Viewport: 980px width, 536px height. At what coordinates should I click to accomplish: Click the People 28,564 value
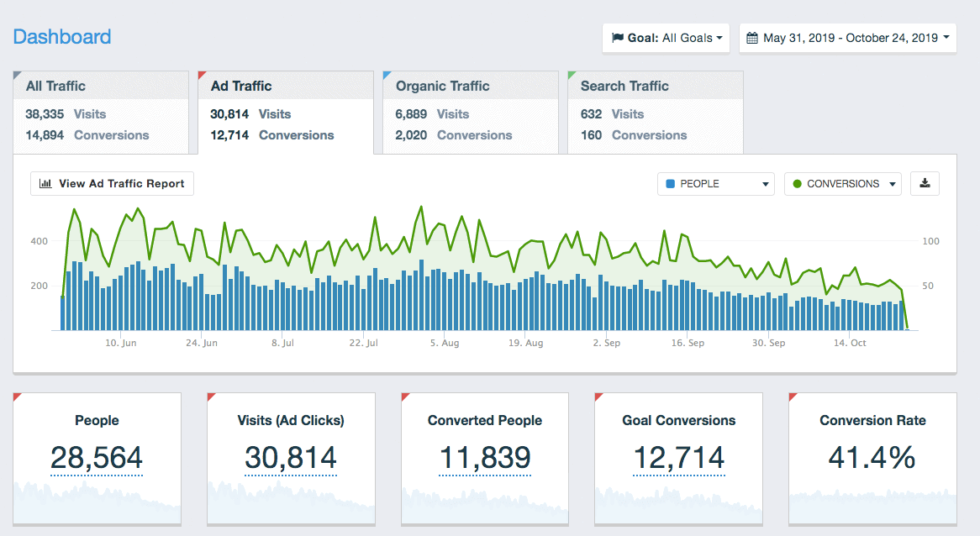point(97,458)
